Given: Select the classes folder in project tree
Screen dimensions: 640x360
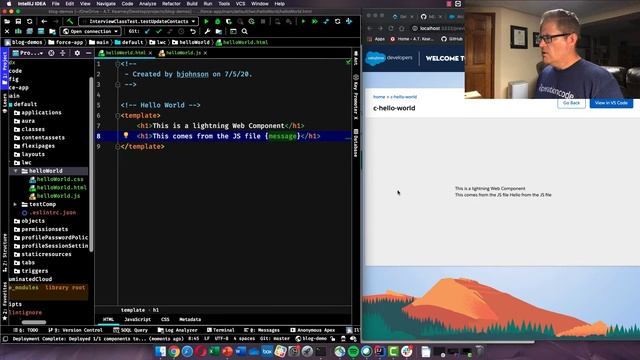Looking at the screenshot, I should point(29,129).
